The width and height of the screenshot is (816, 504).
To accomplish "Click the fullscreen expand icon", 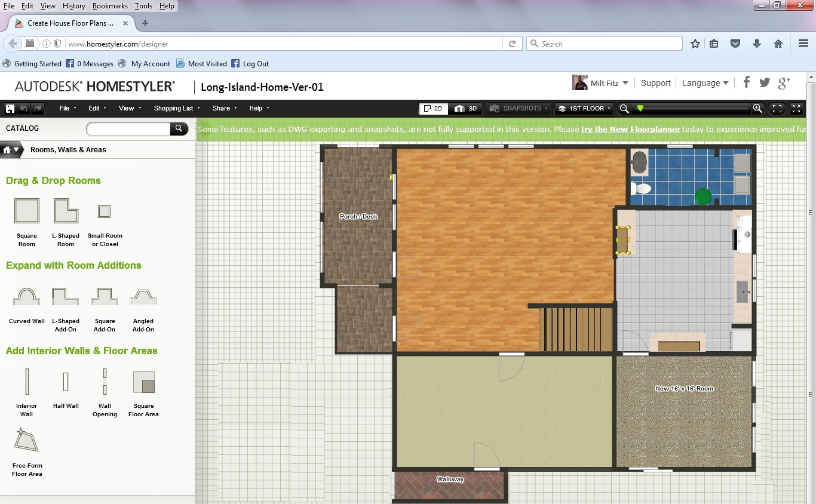I will coord(796,109).
